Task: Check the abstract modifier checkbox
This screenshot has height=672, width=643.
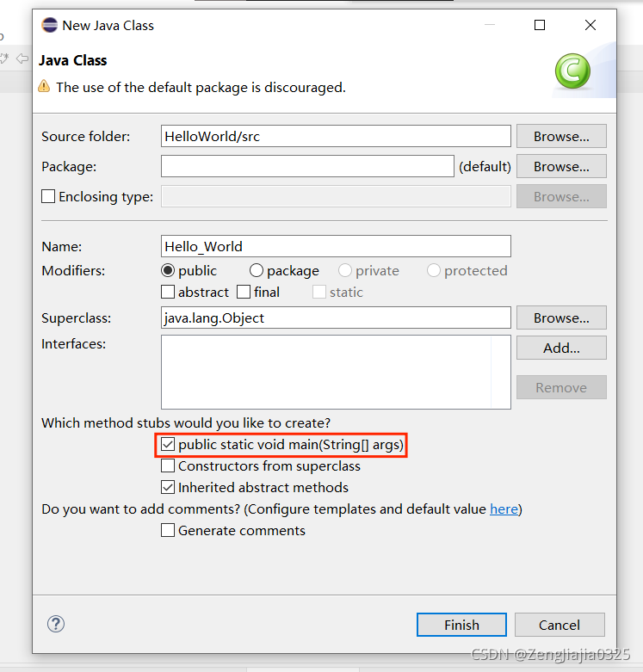Action: click(168, 292)
